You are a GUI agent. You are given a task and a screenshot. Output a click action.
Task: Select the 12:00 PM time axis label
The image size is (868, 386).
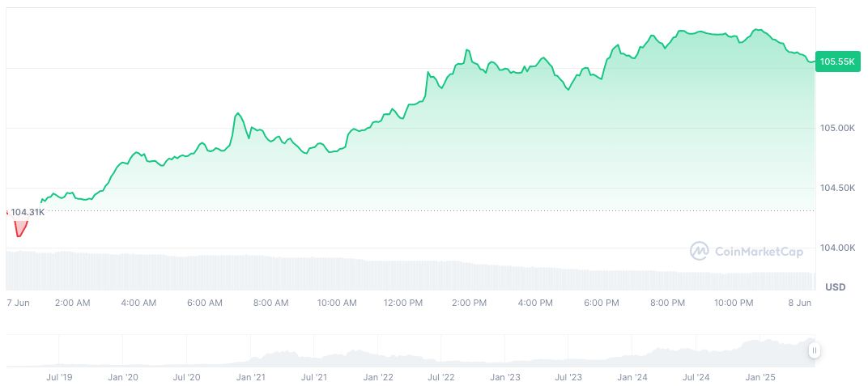click(x=402, y=303)
